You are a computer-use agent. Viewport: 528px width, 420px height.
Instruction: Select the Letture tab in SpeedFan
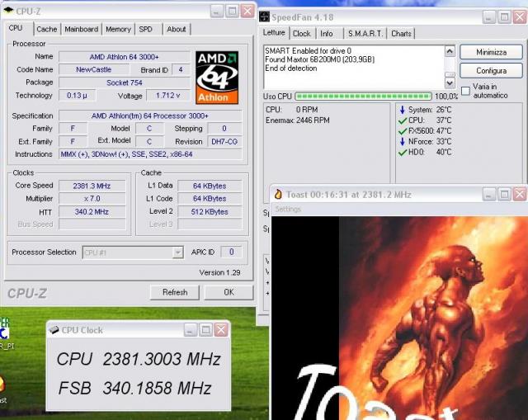coord(274,32)
